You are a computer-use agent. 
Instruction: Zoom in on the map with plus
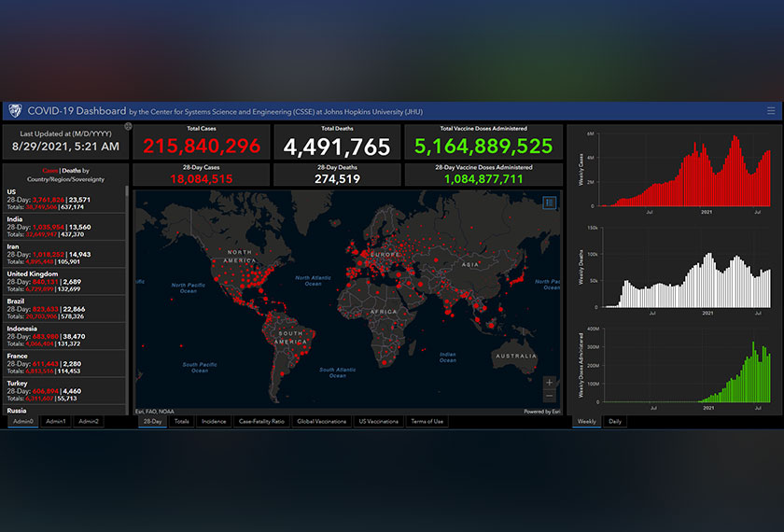(549, 383)
